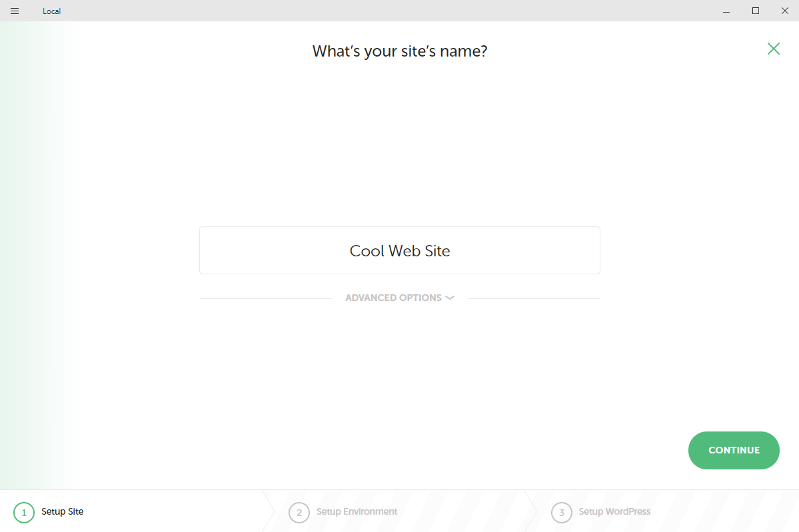
Task: Minimize the Local window
Action: pyautogui.click(x=726, y=11)
